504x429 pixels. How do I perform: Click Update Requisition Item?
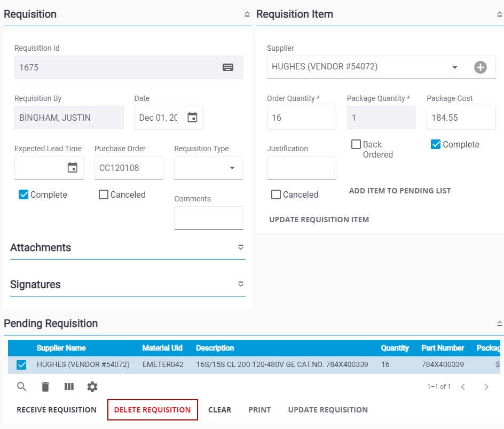(319, 220)
